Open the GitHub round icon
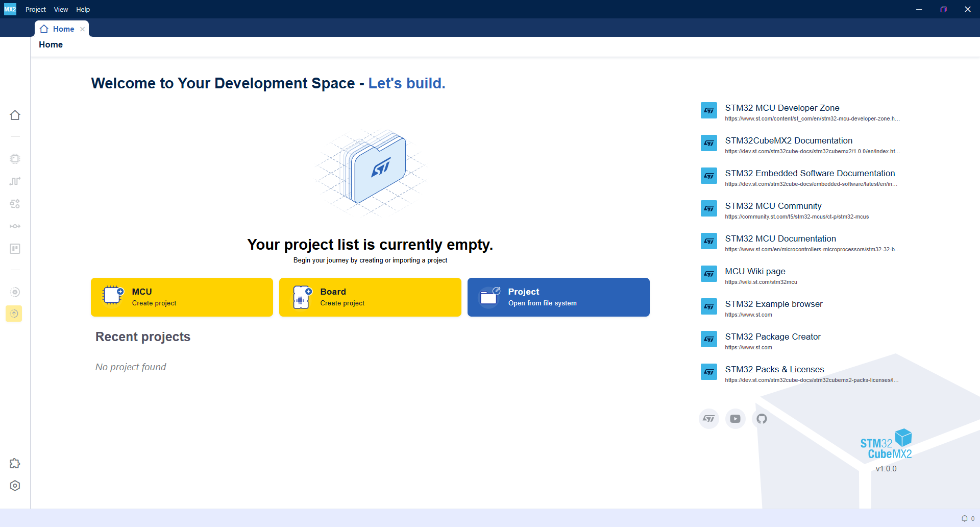This screenshot has height=527, width=980. coord(762,419)
